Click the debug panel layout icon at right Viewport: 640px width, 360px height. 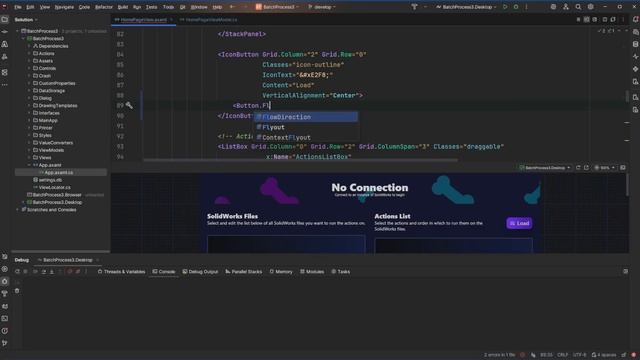[x=625, y=271]
